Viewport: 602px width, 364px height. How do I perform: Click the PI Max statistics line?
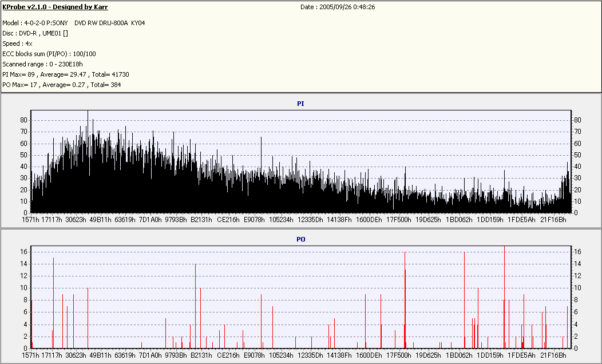[x=65, y=74]
